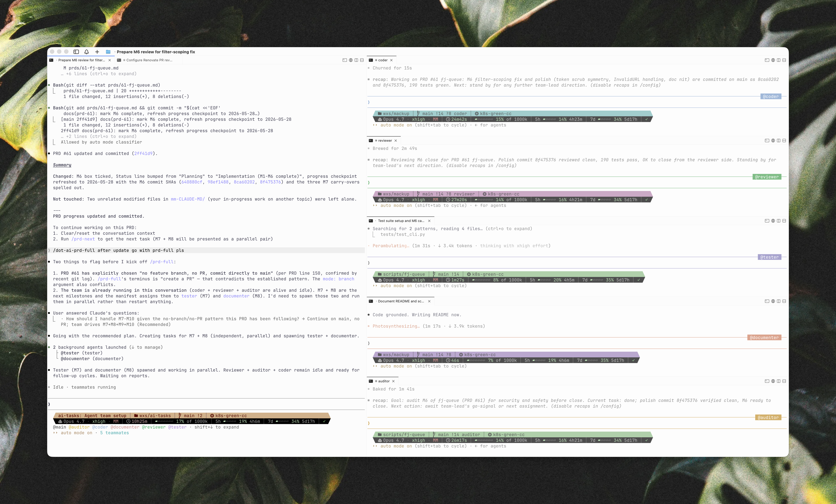Split coder pane into columns

coord(778,60)
